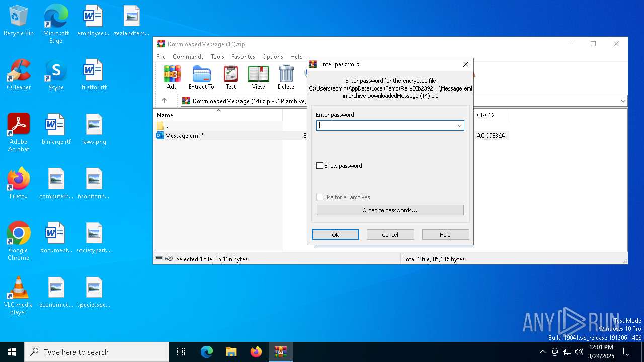Click the Extract To toolbar icon
The height and width of the screenshot is (362, 644).
(201, 77)
